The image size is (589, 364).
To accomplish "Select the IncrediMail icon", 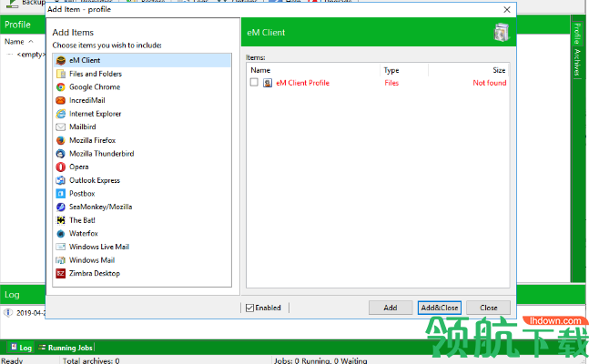I will pos(60,100).
